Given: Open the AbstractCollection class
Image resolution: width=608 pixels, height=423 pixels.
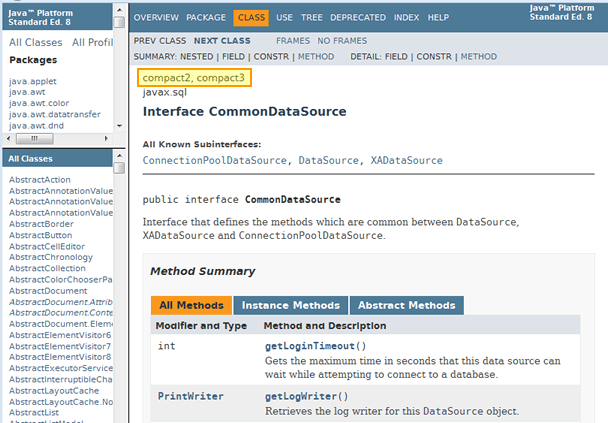Looking at the screenshot, I should coord(47,268).
